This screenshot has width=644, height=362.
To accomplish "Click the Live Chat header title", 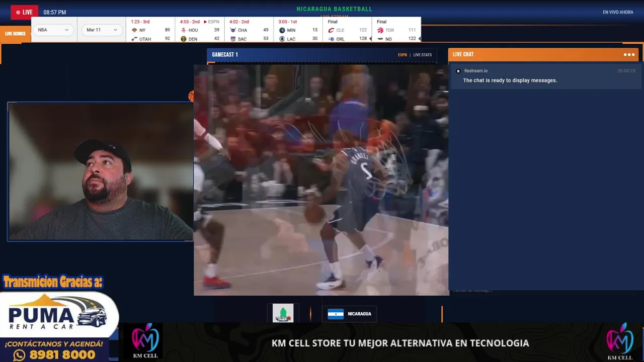I will [x=463, y=54].
